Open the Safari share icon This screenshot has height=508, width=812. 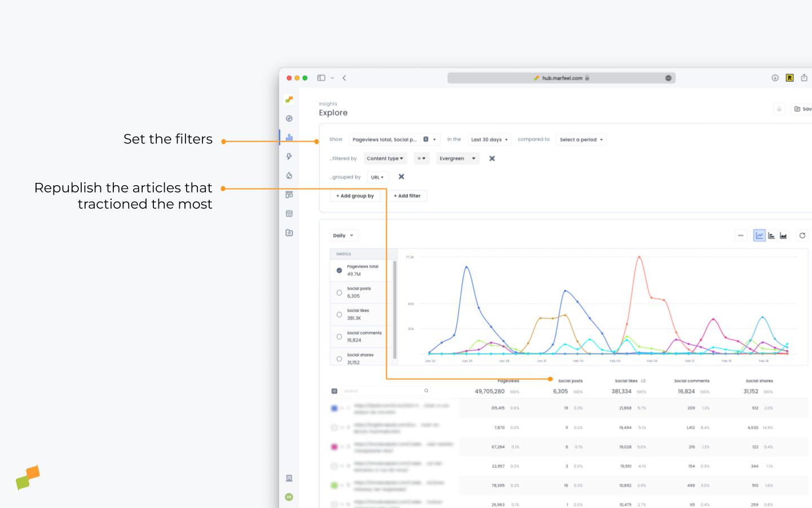tap(804, 78)
